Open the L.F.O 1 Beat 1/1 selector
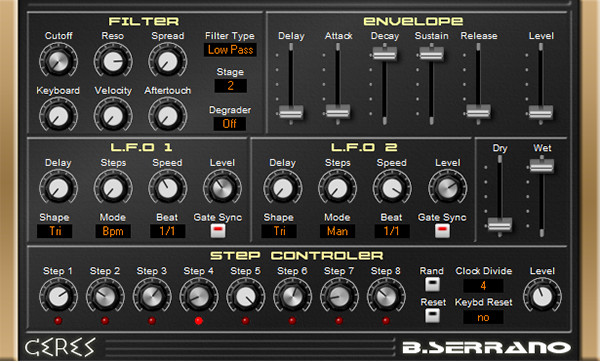The image size is (600, 362). pyautogui.click(x=167, y=231)
